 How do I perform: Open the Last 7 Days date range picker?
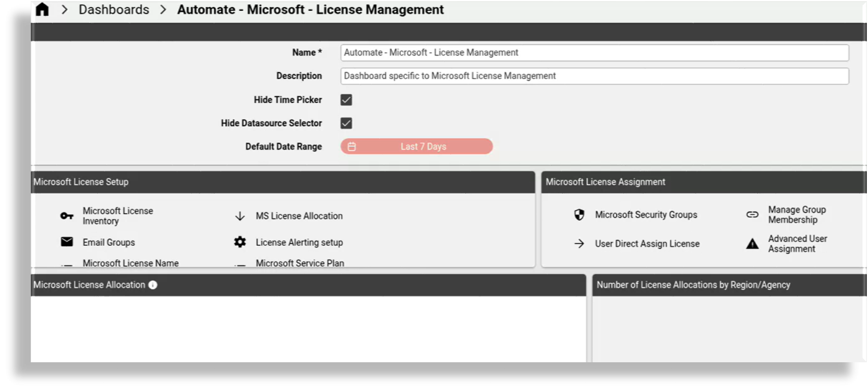(x=416, y=146)
